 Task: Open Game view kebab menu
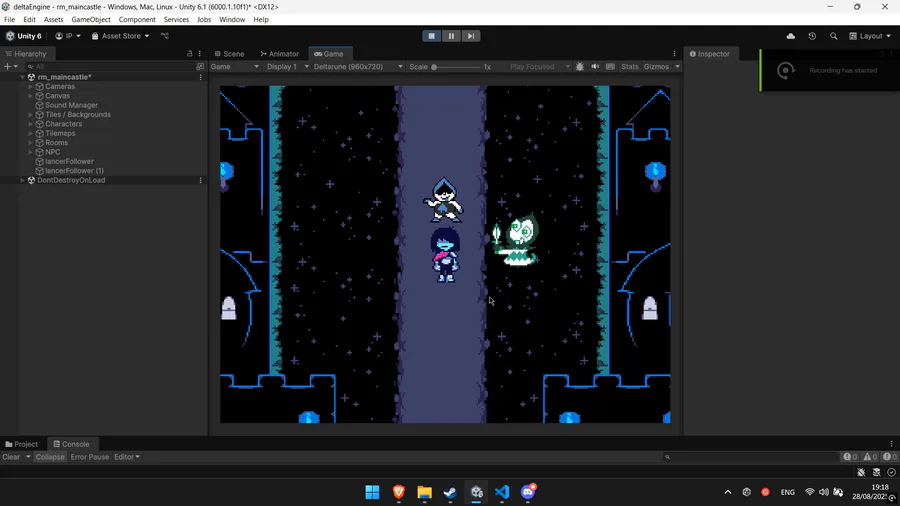coord(674,53)
